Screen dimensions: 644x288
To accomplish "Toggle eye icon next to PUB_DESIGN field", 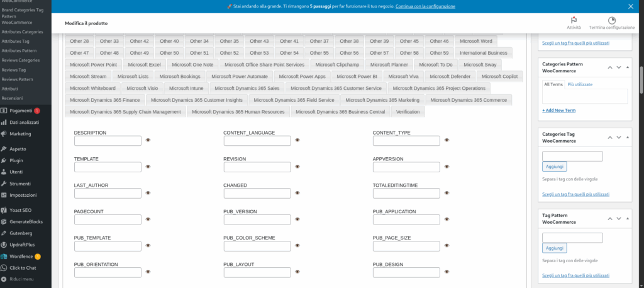I will (x=447, y=272).
